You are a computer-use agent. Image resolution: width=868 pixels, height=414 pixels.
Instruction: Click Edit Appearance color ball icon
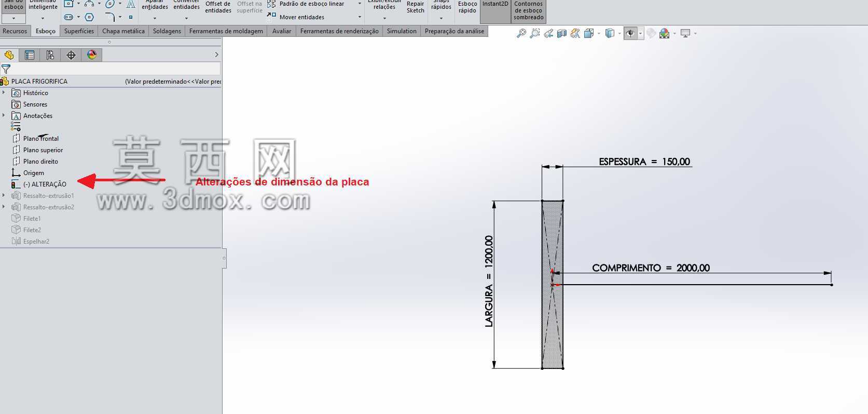click(665, 33)
